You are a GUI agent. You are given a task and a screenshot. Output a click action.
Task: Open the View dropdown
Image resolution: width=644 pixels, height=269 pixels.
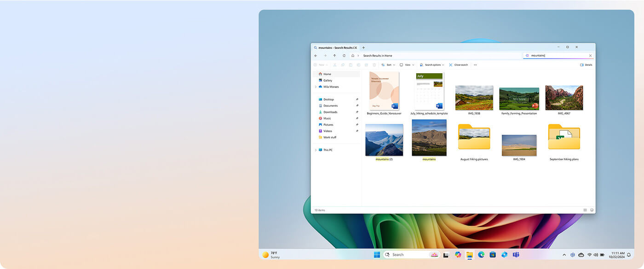[407, 65]
